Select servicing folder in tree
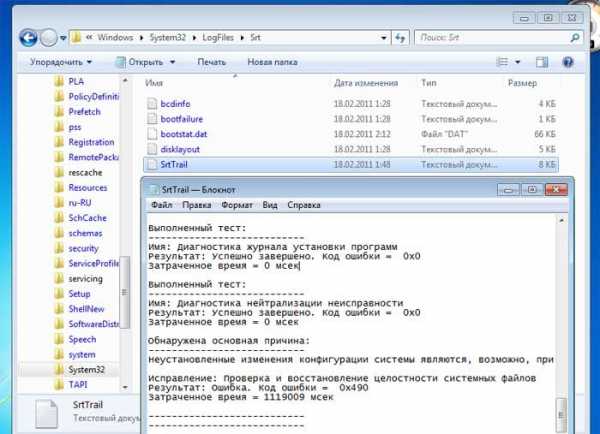Viewport: 600px width, 434px height. [85, 279]
